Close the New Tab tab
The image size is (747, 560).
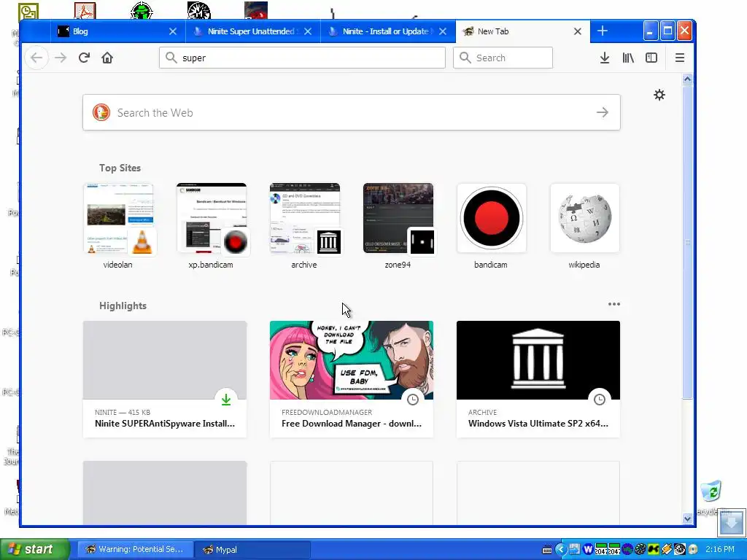click(578, 31)
